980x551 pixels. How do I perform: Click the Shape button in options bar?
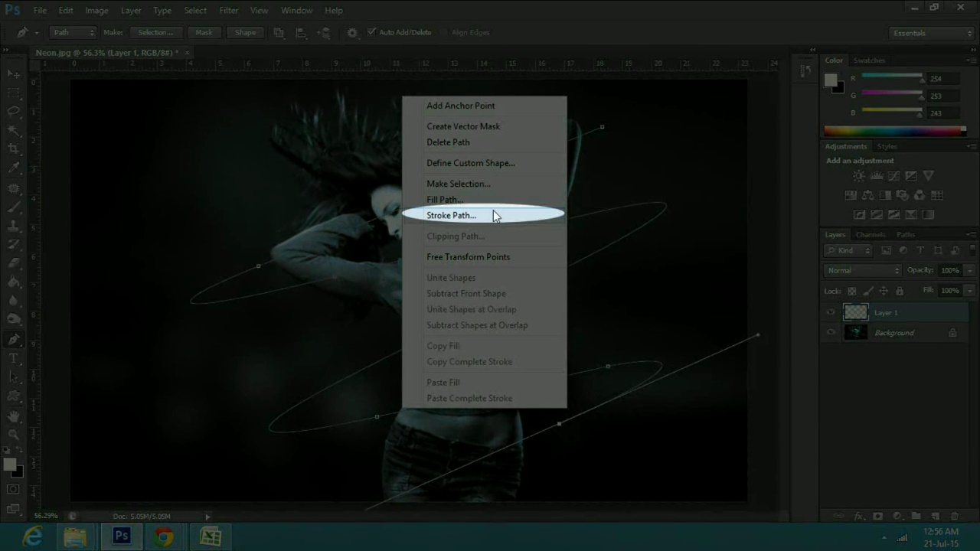tap(245, 33)
